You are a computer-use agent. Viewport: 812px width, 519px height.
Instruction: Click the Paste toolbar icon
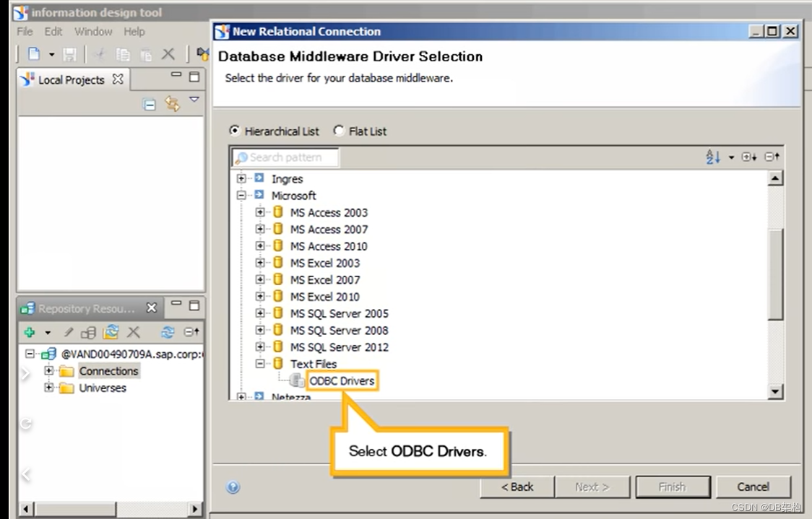pos(147,54)
